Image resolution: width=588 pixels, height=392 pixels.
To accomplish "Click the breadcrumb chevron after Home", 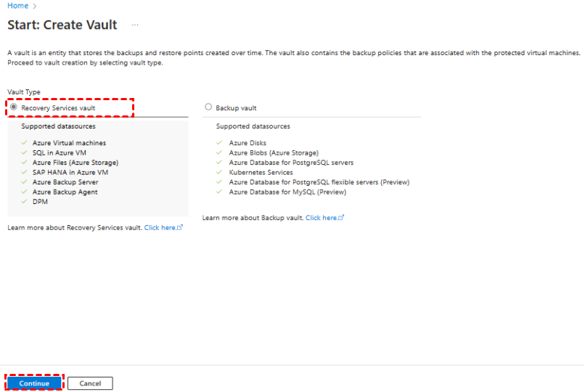I will pyautogui.click(x=34, y=6).
